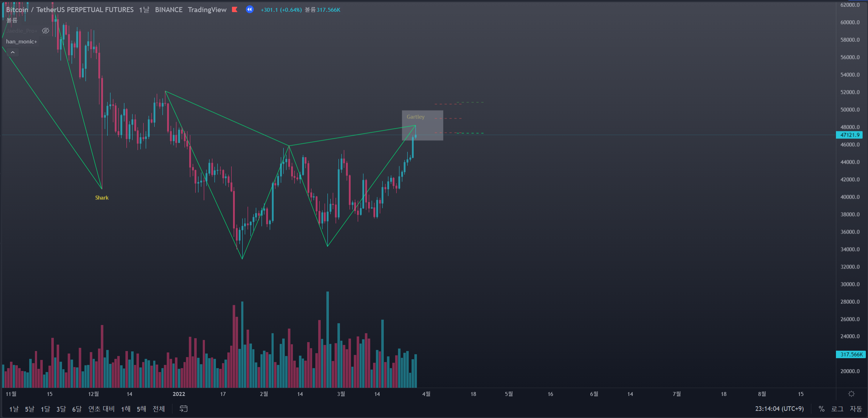Select 전체 all time range
Screen dimensions: 868x418
tap(159, 409)
